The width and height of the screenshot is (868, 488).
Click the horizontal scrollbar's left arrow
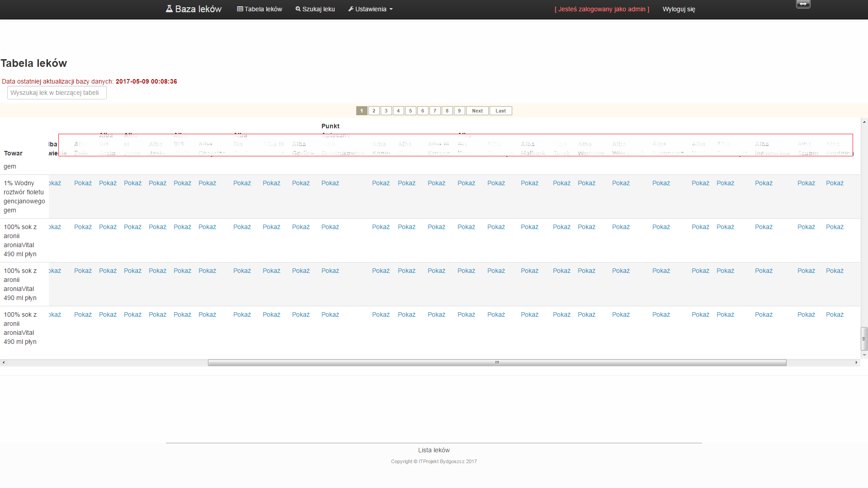click(4, 362)
